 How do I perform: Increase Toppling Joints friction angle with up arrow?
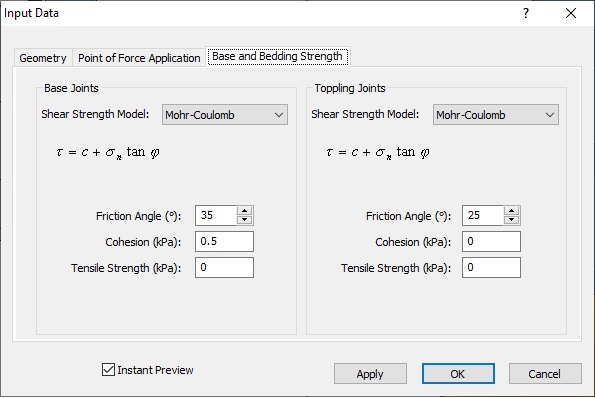click(x=512, y=211)
